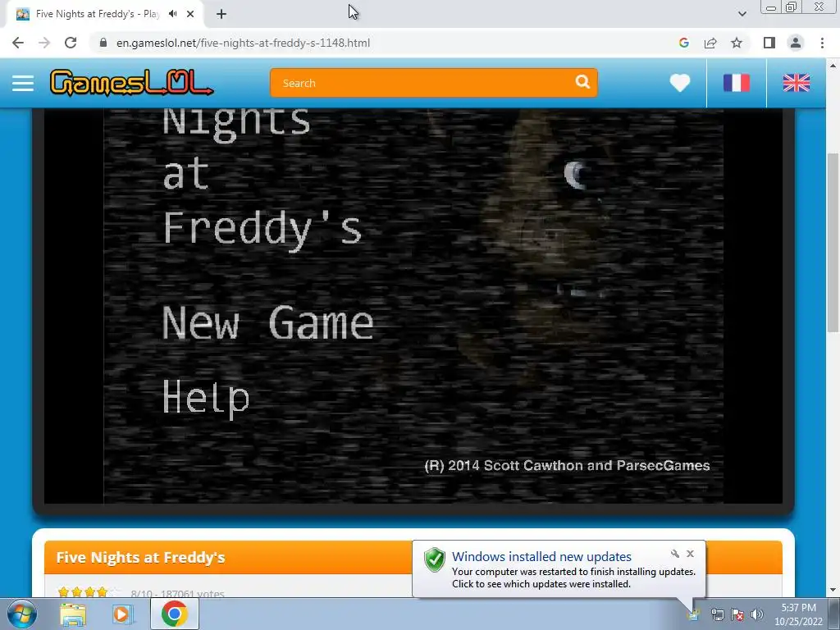
Task: Open the system tray volume icon
Action: click(757, 614)
